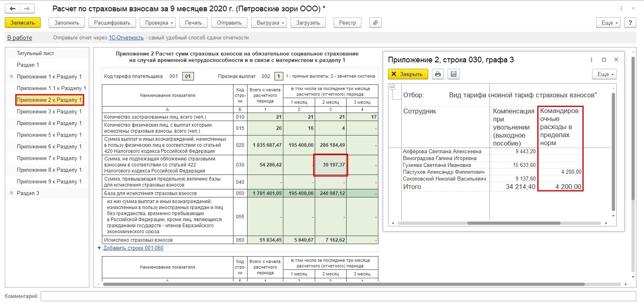Viewport: 644px width, 306px height.
Task: Click the Добавить строки 001-060 link
Action: 133,248
